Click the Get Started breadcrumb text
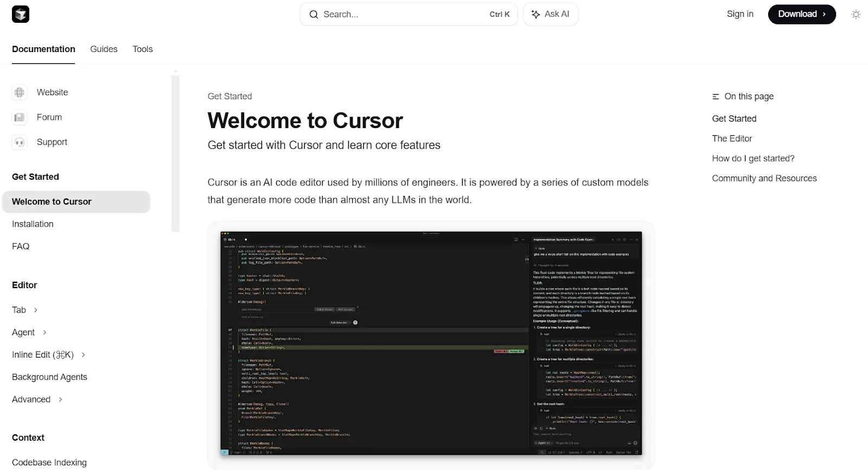This screenshot has width=868, height=470. [229, 97]
